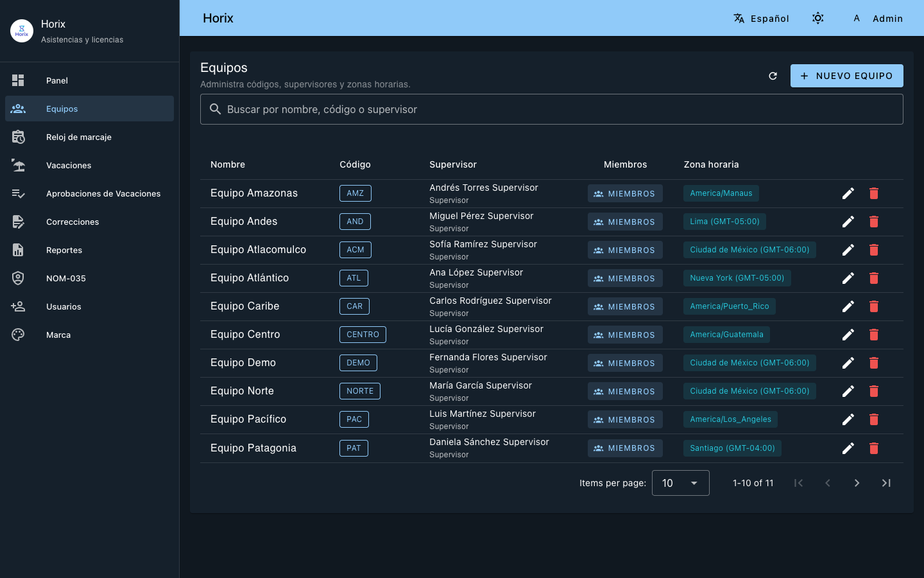924x578 pixels.
Task: Go to next page of teams
Action: (857, 483)
